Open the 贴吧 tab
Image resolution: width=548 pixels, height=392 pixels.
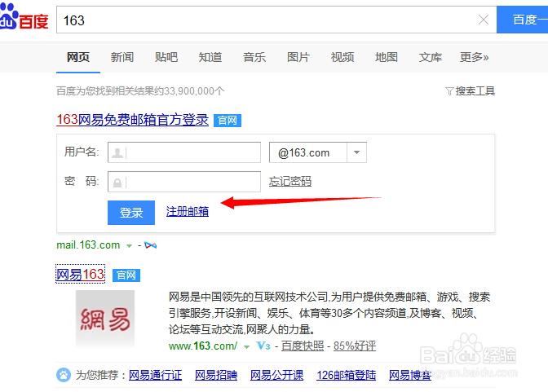[166, 57]
